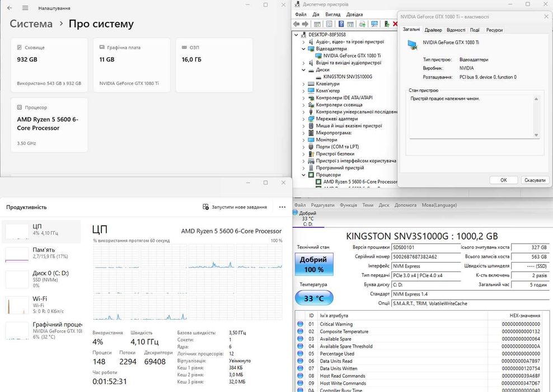The height and width of the screenshot is (392, 553).
Task: Click the monitor scan-hardware icon in Device Manager
Action: pos(374,24)
